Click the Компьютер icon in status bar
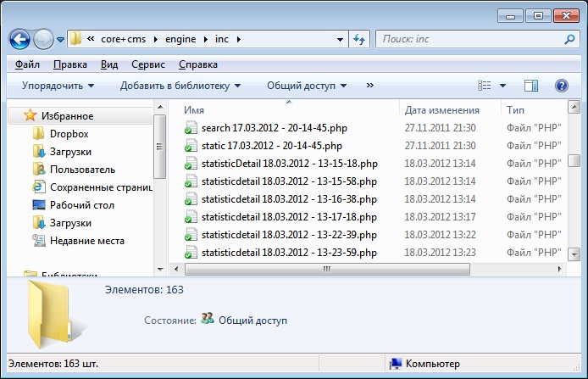This screenshot has height=379, width=588. click(396, 364)
